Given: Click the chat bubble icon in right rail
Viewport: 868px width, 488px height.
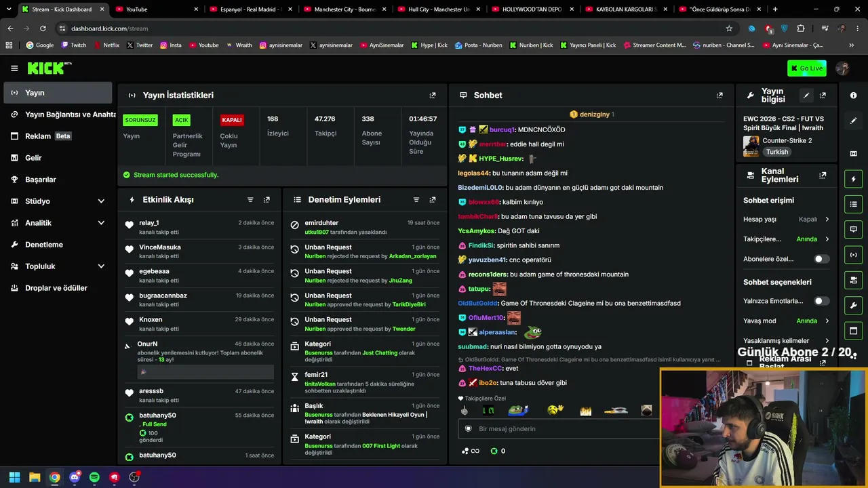Looking at the screenshot, I should click(x=853, y=229).
